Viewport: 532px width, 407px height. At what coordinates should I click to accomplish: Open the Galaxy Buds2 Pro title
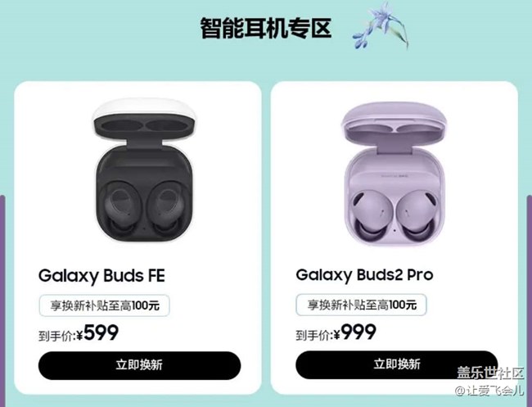(x=364, y=275)
